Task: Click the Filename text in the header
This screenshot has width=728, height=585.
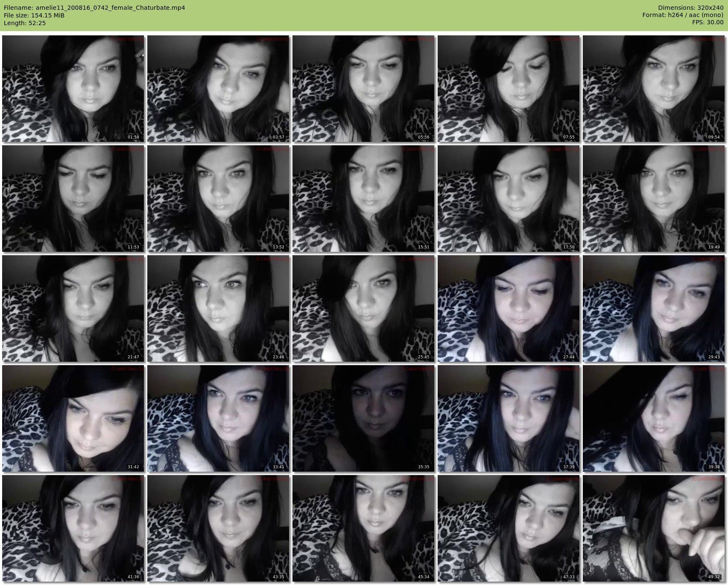Action: 94,8
